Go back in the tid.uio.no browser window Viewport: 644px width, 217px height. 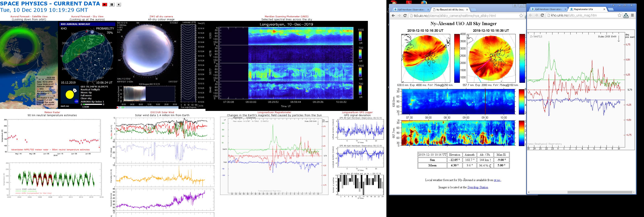[393, 16]
